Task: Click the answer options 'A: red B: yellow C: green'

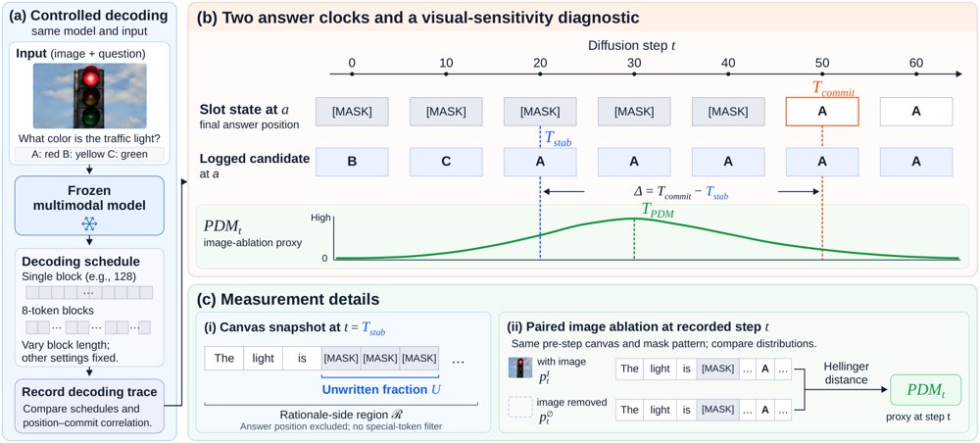Action: [89, 156]
